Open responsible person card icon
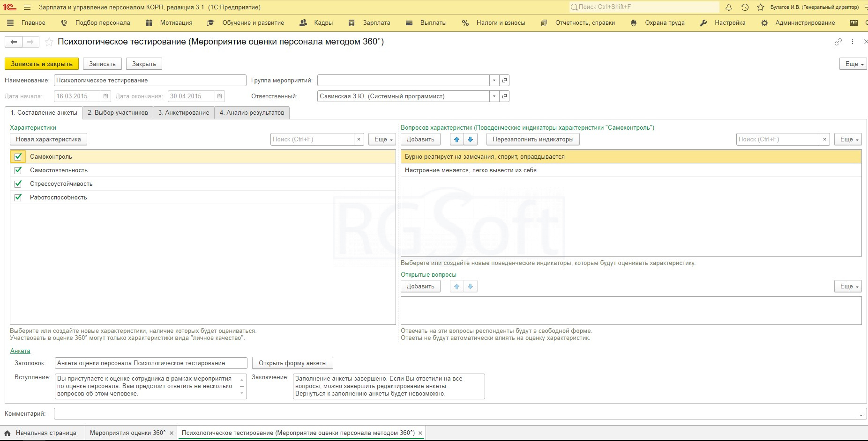The image size is (868, 441). [504, 96]
